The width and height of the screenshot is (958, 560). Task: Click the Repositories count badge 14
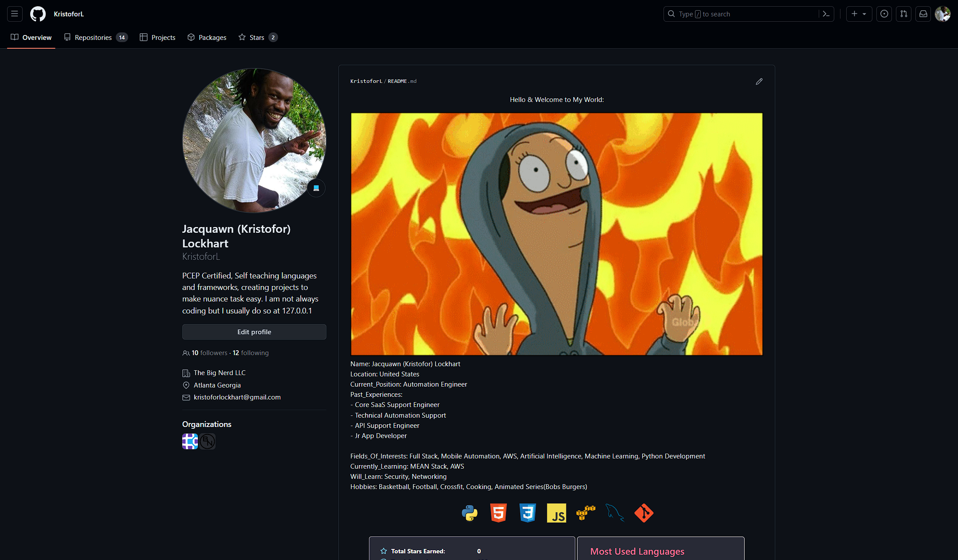tap(122, 37)
